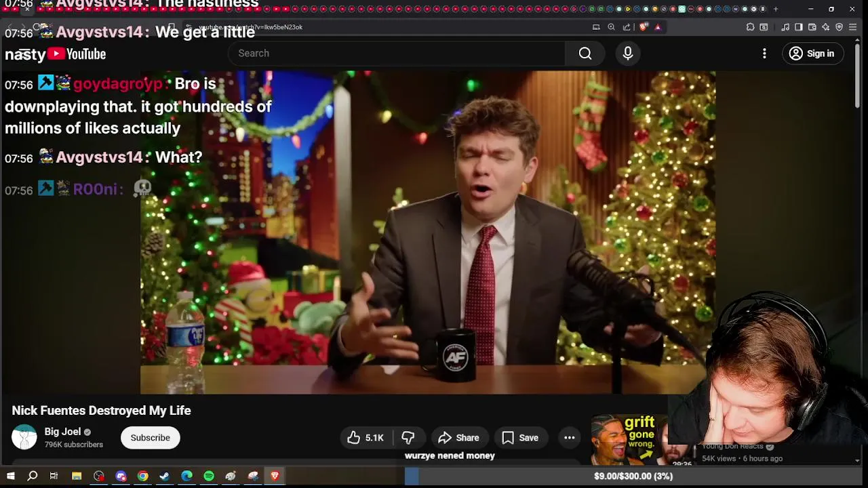The image size is (868, 488).
Task: Dislike the video with thumbs-down button
Action: 408,438
